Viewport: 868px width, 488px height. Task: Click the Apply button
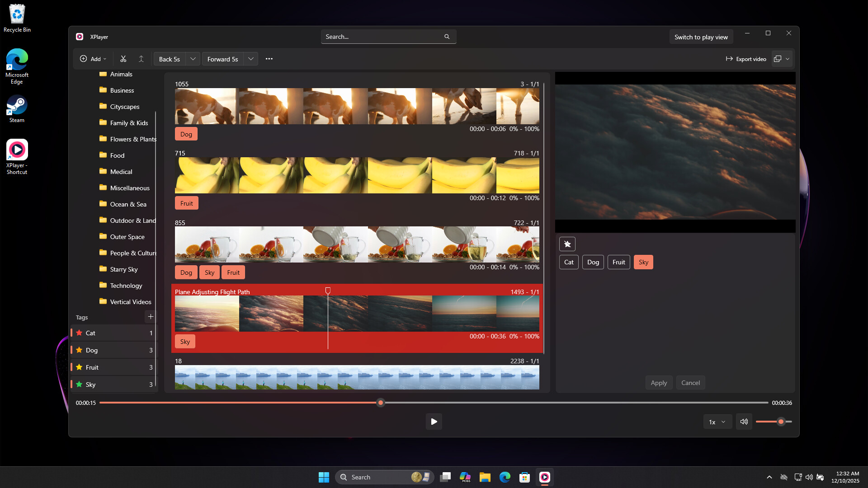pyautogui.click(x=659, y=383)
